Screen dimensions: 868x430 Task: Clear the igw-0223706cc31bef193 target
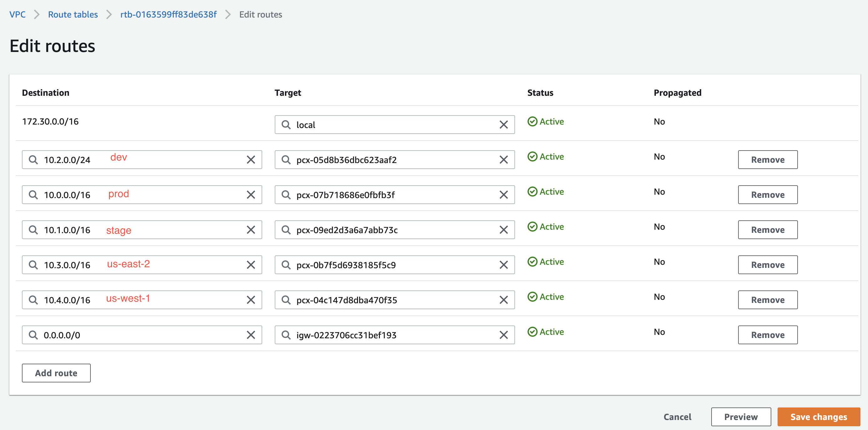(x=503, y=335)
